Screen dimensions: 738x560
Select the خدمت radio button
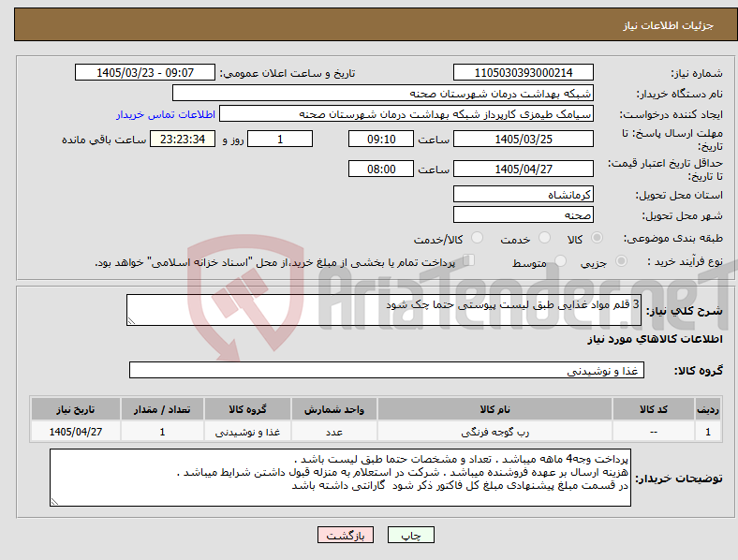(x=544, y=238)
